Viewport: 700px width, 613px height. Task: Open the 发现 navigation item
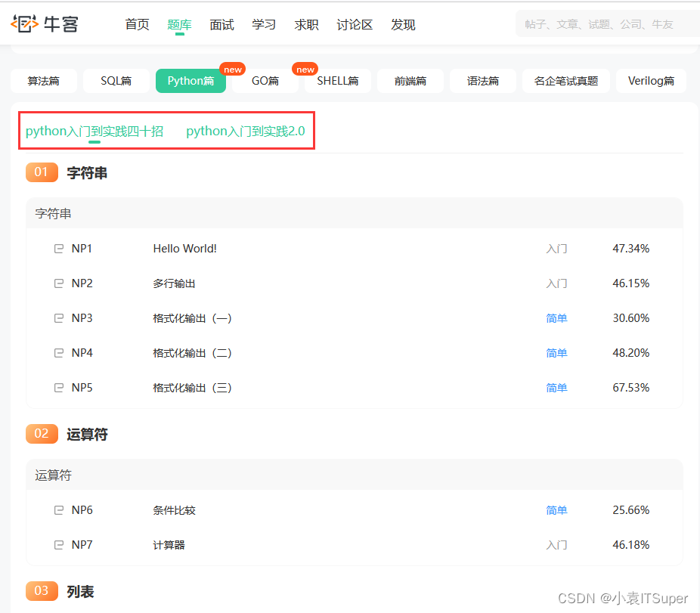403,24
